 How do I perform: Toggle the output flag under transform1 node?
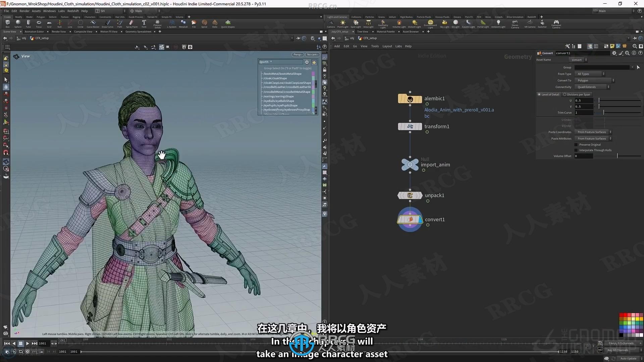427,132
